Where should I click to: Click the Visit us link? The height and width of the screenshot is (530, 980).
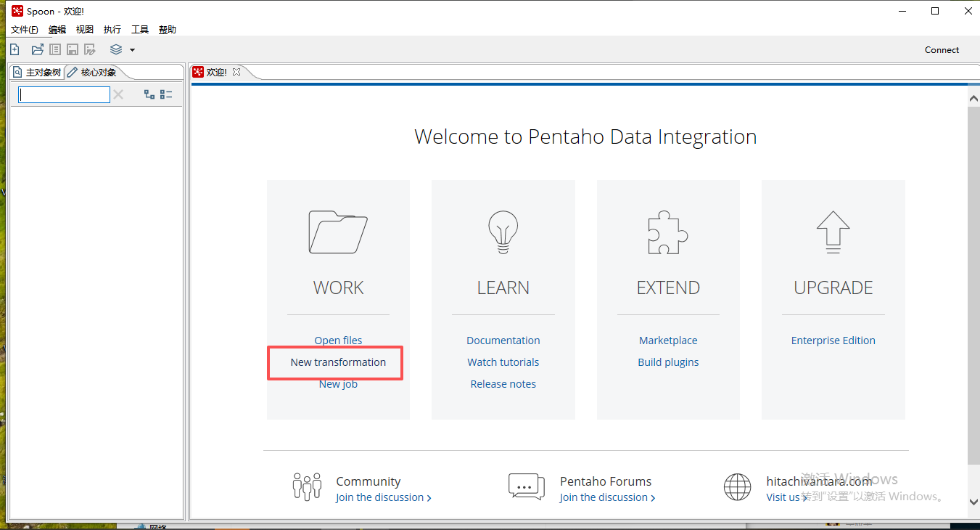point(787,497)
